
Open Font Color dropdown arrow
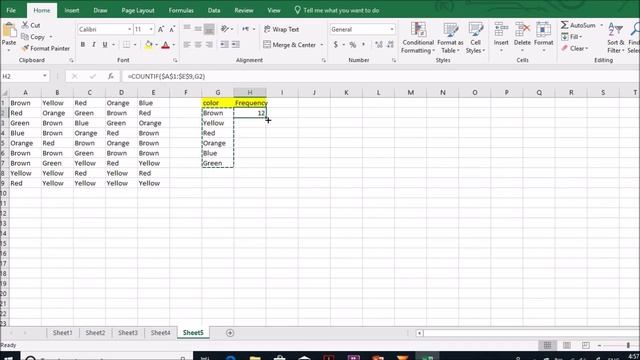pos(173,45)
